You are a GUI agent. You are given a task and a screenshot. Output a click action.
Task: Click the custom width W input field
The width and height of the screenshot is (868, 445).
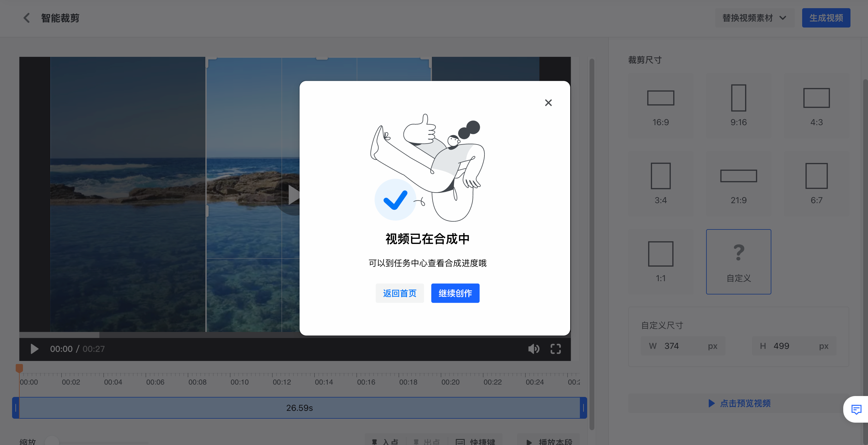click(x=683, y=346)
